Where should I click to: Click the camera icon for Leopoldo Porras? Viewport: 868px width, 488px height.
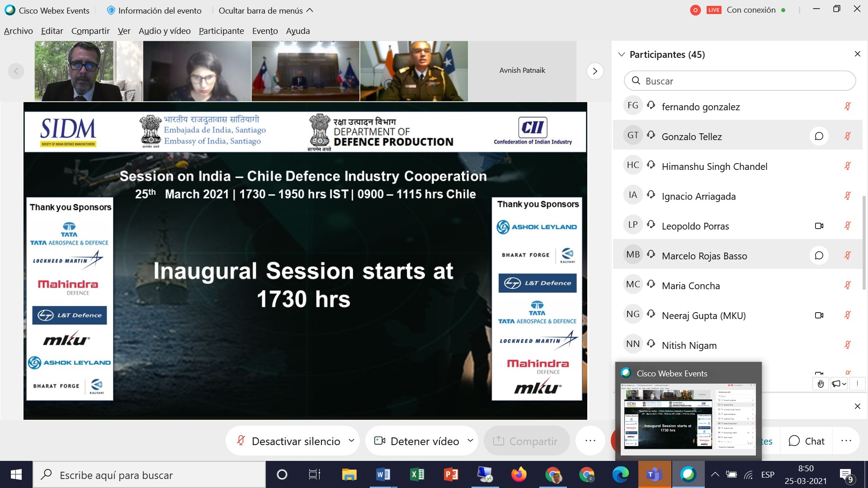(x=819, y=225)
